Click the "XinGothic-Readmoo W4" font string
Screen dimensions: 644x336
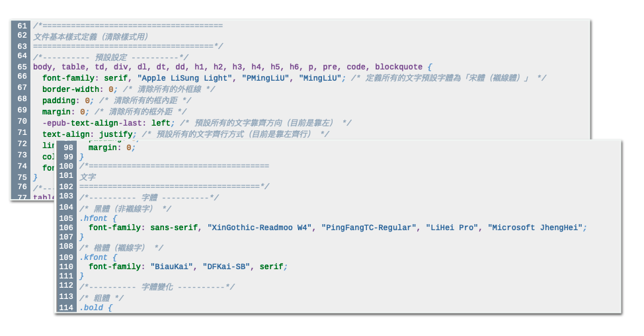click(x=259, y=228)
